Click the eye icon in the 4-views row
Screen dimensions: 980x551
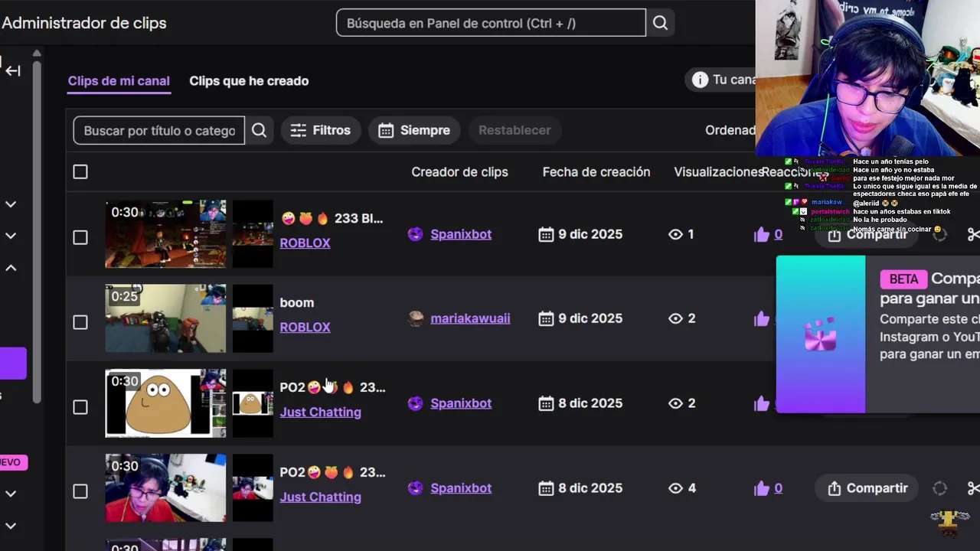tap(675, 488)
